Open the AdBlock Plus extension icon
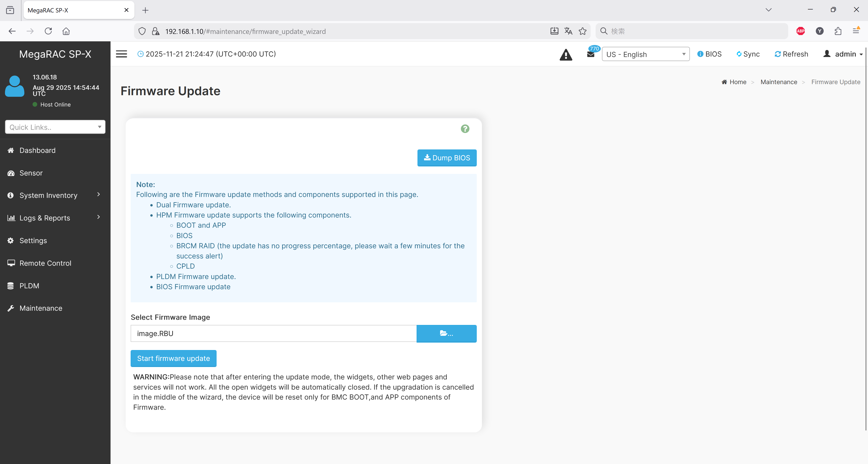 coord(801,31)
